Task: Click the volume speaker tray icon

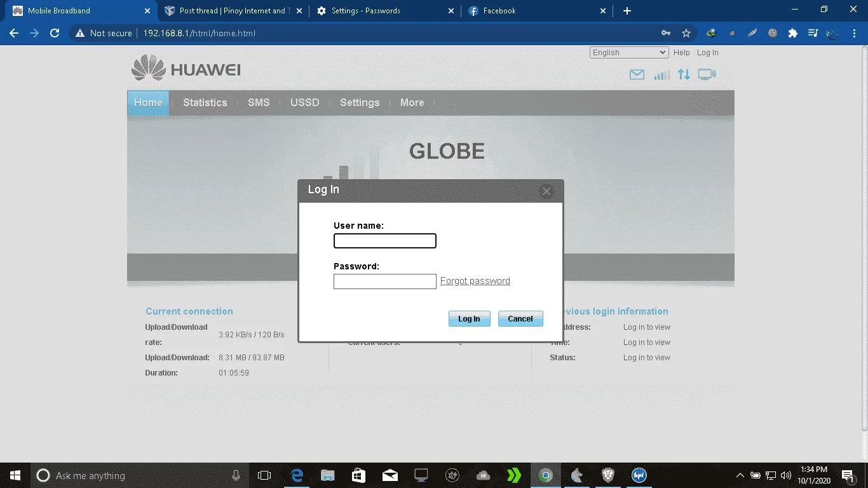Action: click(x=786, y=475)
